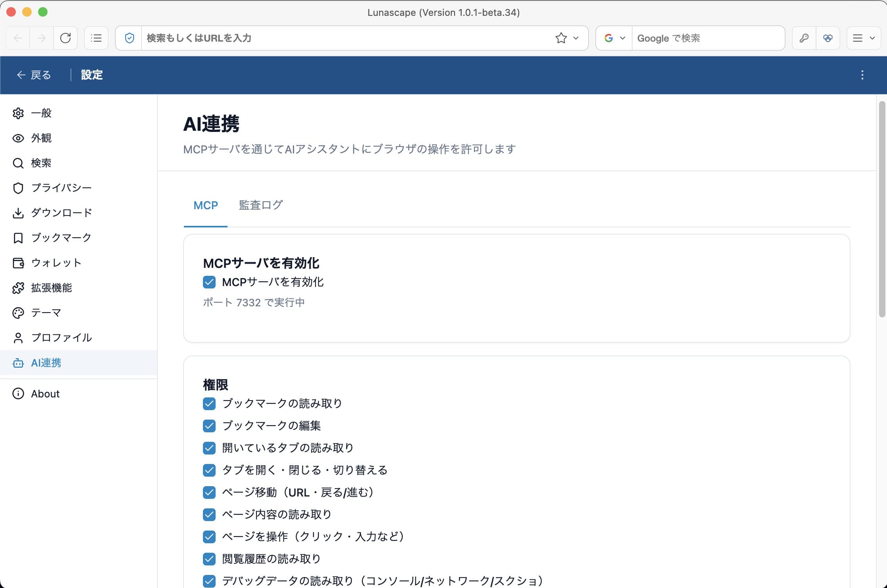Click the vertical scrollbar thumb
The width and height of the screenshot is (887, 588).
(x=882, y=209)
